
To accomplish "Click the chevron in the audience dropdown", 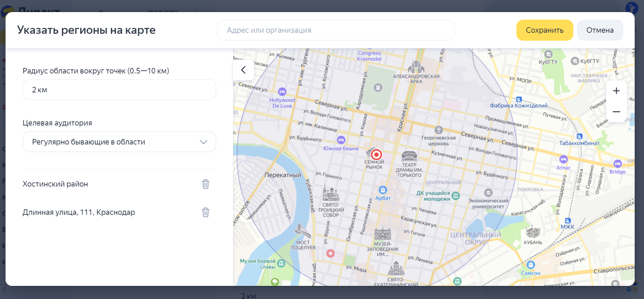I will (203, 142).
